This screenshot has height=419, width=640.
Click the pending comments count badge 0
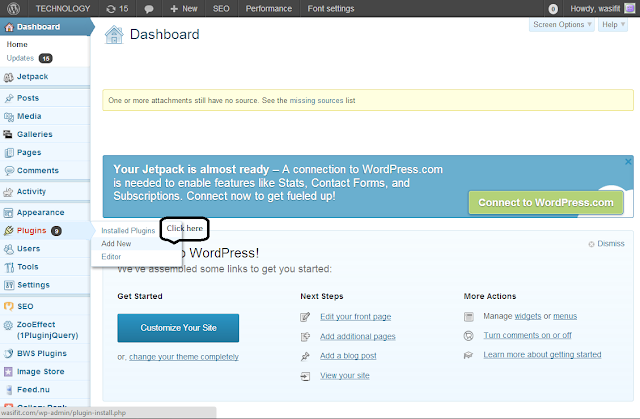553,9
